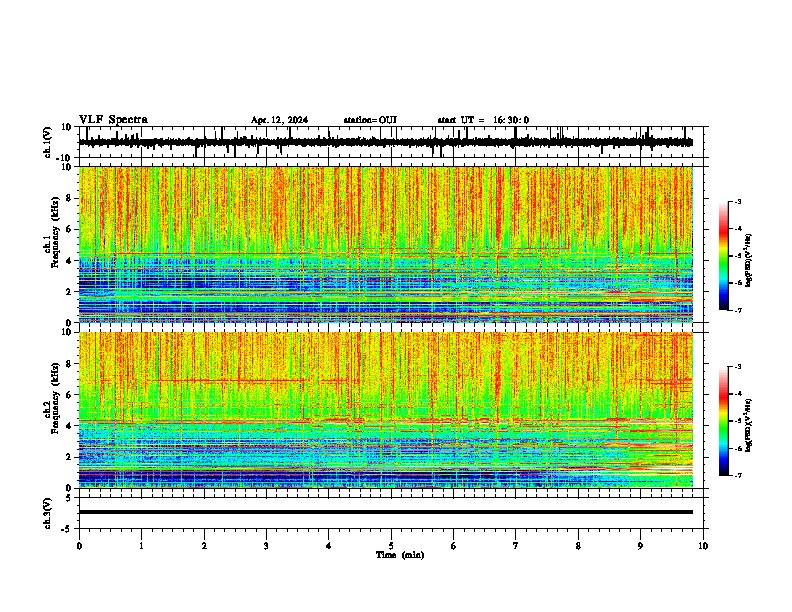Click the "6" kHz tick on ch.2 frequency axis
Image resolution: width=792 pixels, height=612 pixels.
click(69, 395)
